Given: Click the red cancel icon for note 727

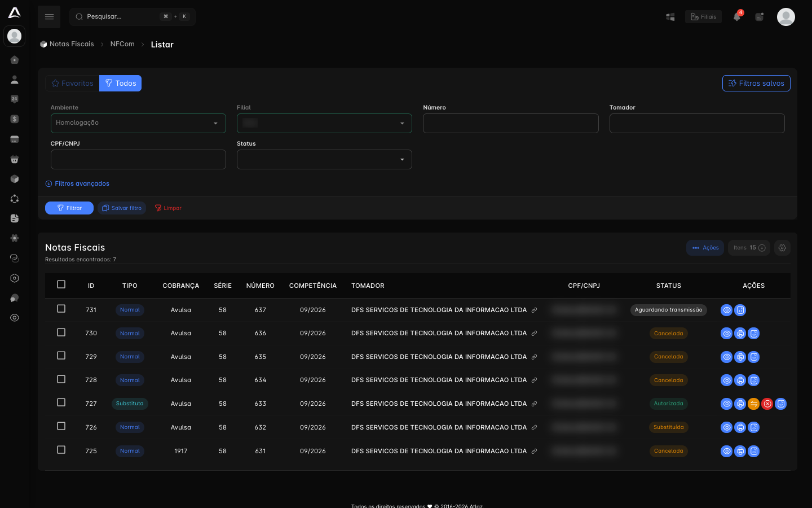Looking at the screenshot, I should (x=767, y=404).
